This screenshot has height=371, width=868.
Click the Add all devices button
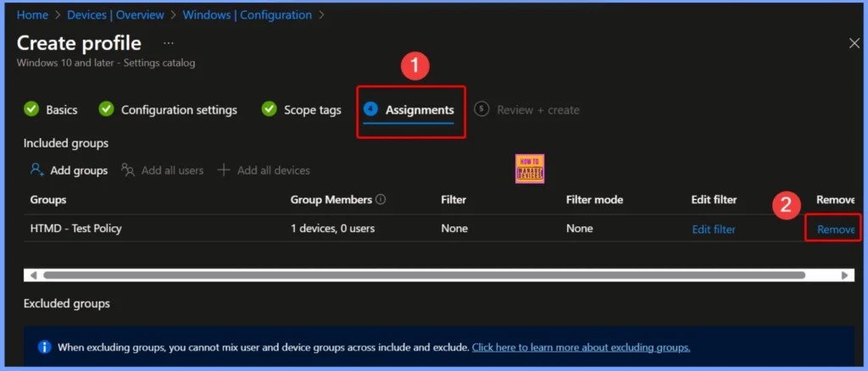click(264, 170)
